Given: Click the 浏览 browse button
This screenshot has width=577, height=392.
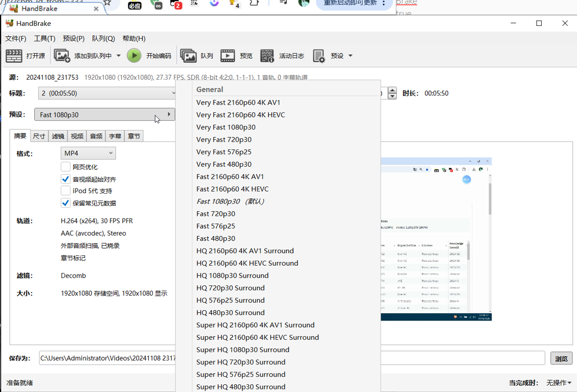Looking at the screenshot, I should click(561, 358).
